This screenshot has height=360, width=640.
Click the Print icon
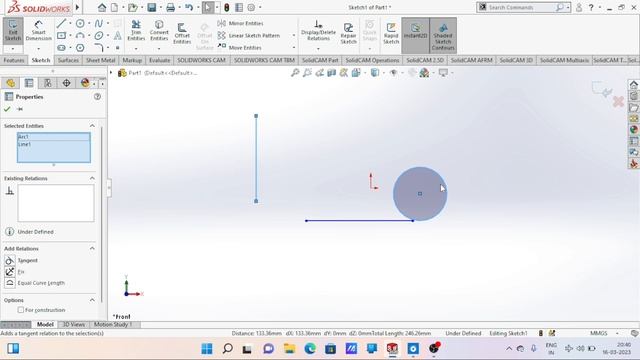(171, 7)
